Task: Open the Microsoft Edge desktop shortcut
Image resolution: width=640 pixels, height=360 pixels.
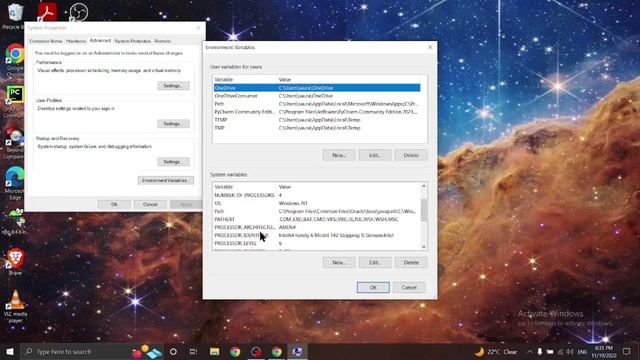Action: click(15, 183)
